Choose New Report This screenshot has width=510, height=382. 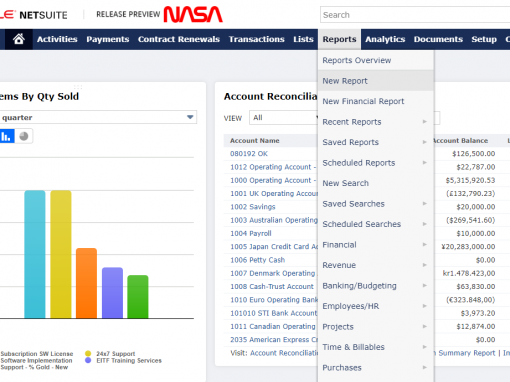[376, 81]
